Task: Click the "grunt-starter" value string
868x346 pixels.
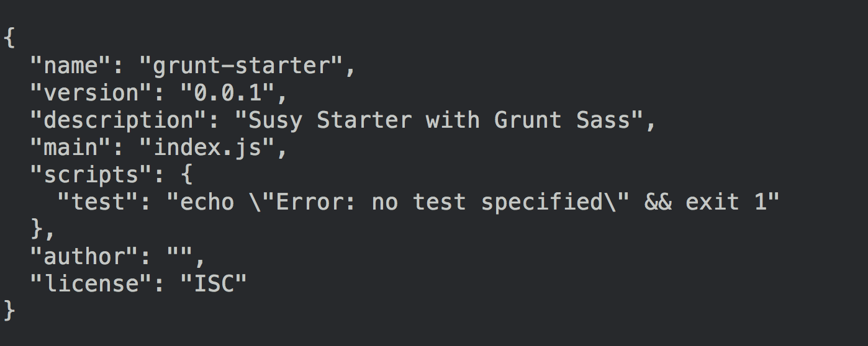Action: click(x=247, y=66)
